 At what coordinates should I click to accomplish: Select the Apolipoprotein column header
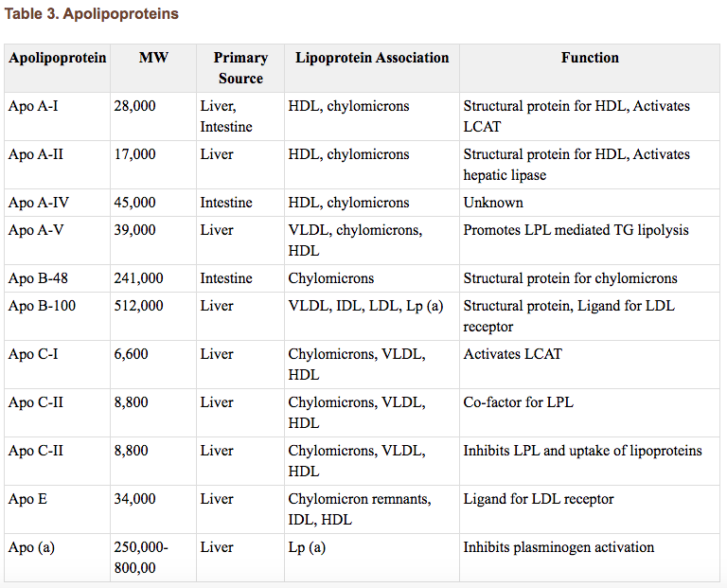click(x=57, y=58)
